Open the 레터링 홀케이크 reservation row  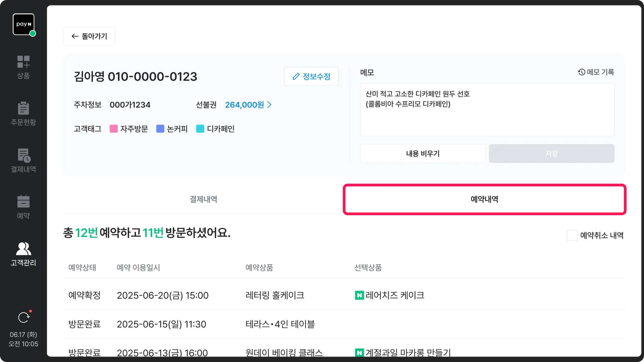tap(275, 295)
